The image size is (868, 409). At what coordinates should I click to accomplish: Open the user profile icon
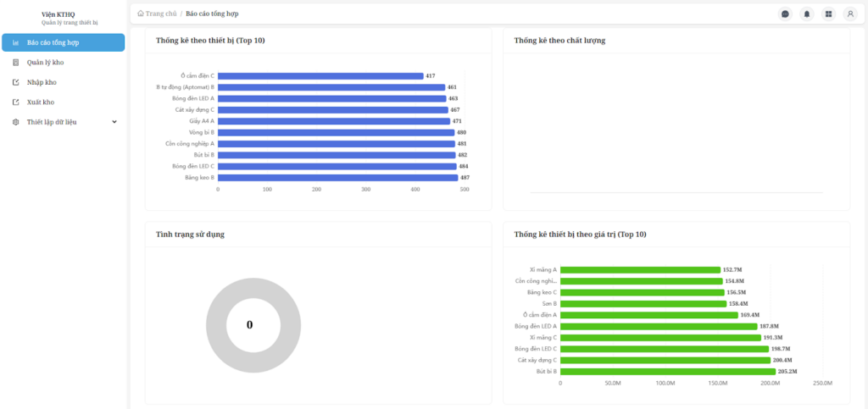(850, 14)
